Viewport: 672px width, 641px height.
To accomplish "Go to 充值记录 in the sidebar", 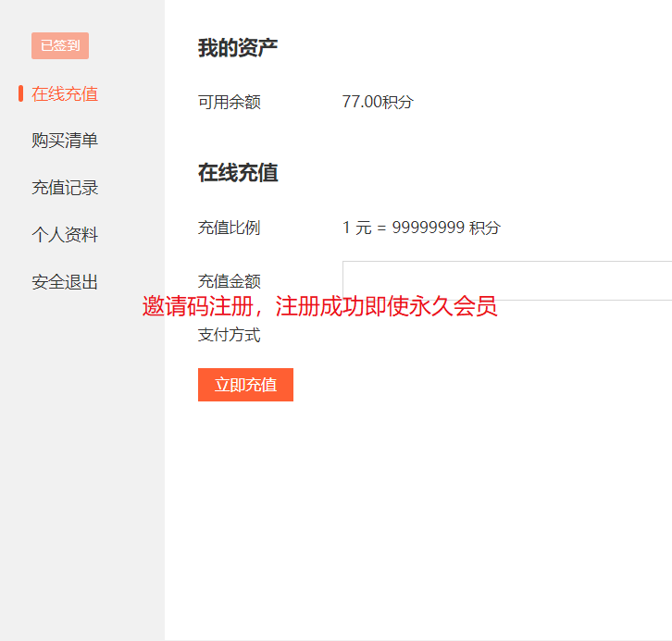I will click(65, 188).
